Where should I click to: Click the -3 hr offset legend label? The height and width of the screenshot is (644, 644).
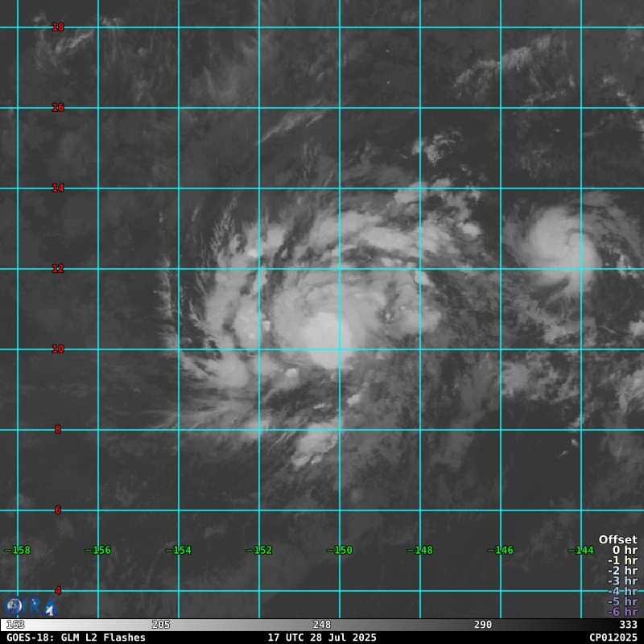[621, 581]
